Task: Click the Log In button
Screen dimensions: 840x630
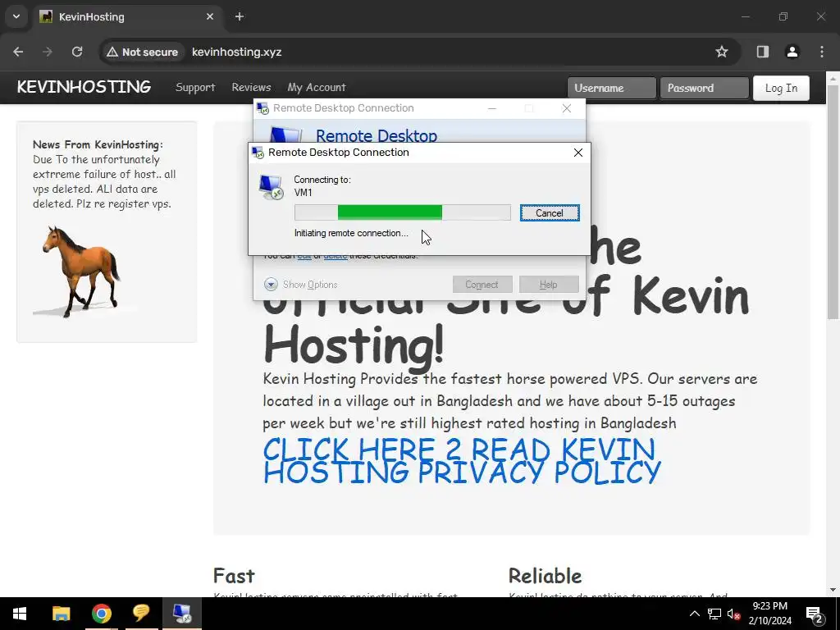Action: (x=781, y=89)
